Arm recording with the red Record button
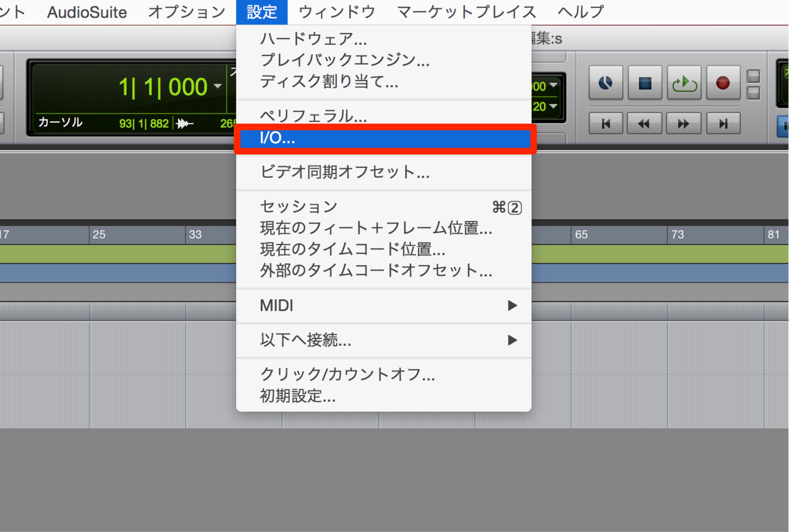This screenshot has width=789, height=532. click(723, 83)
